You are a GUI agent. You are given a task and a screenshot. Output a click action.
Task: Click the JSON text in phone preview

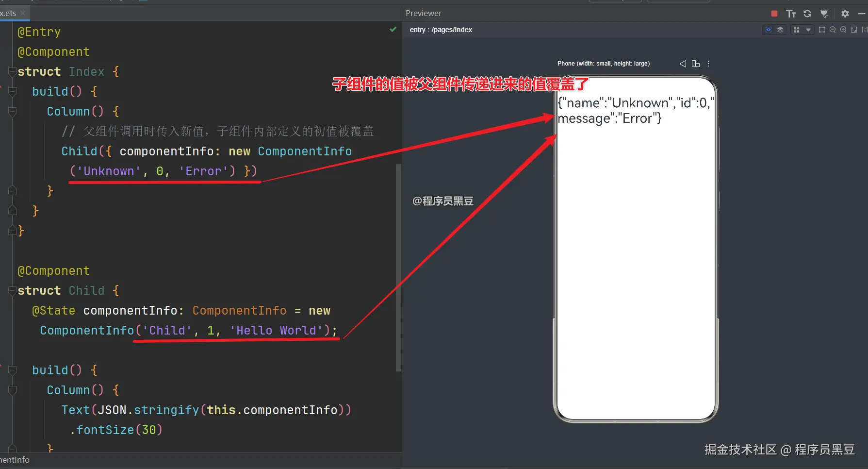pos(636,111)
